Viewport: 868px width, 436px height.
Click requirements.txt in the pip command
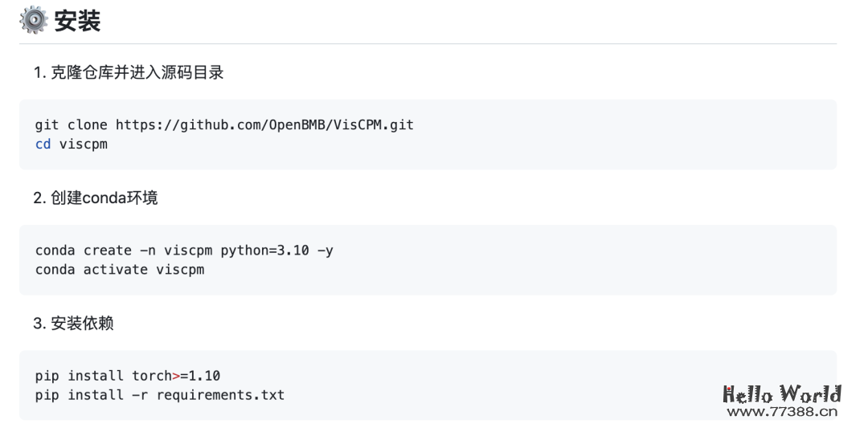tap(220, 395)
